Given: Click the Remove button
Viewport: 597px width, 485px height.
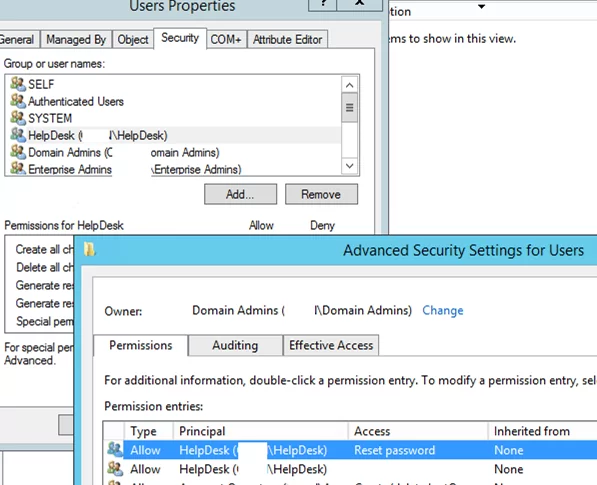Looking at the screenshot, I should (x=321, y=194).
